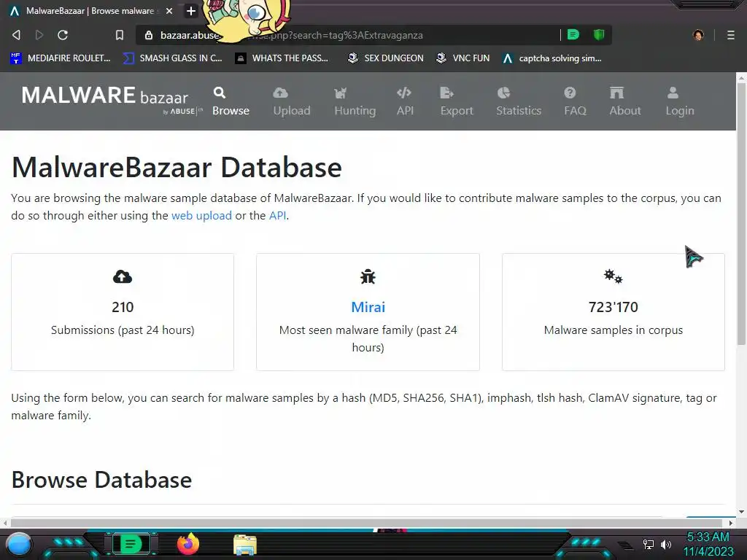This screenshot has width=747, height=560.
Task: Open File Explorer from the taskbar
Action: (245, 545)
